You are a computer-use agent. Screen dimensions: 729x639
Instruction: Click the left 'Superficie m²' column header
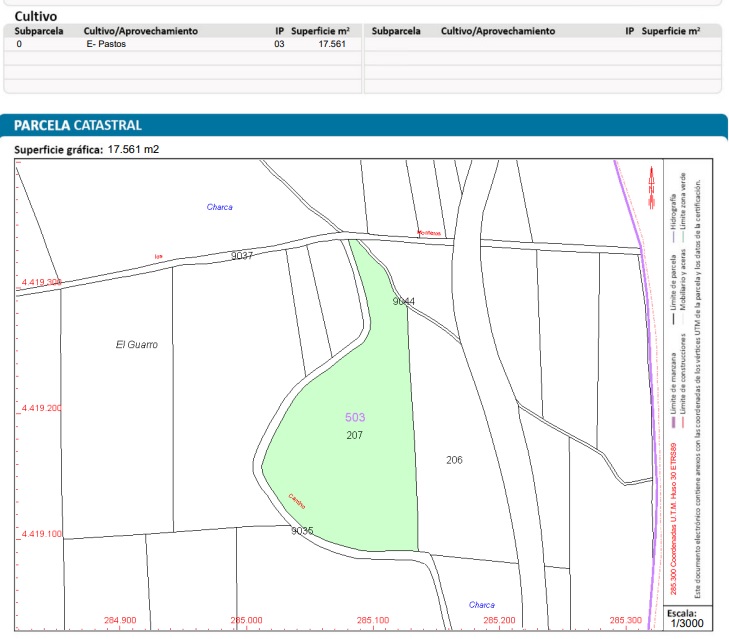coord(319,32)
